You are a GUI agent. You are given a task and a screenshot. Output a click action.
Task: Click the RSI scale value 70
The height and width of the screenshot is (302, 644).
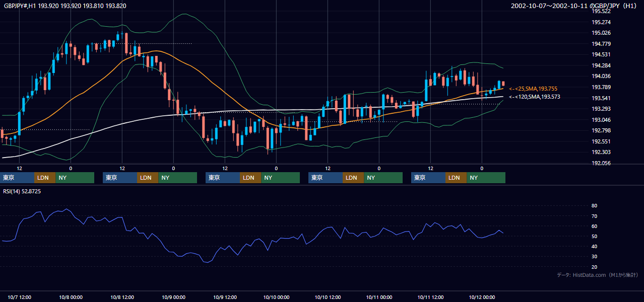(x=595, y=216)
